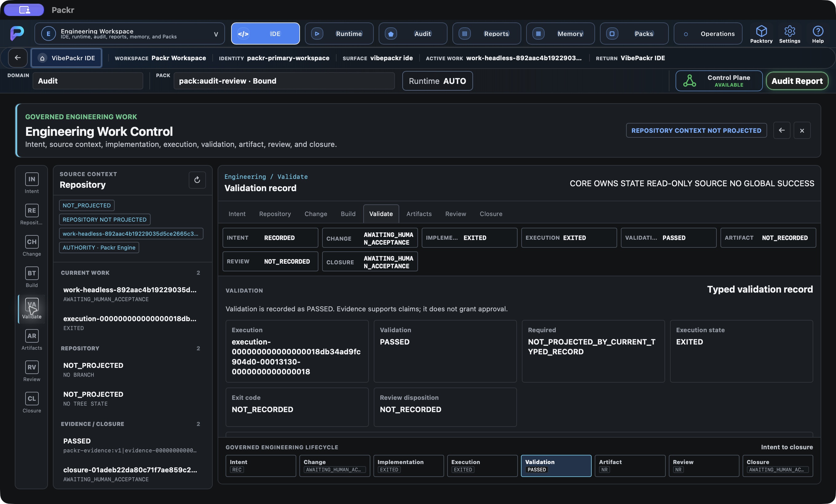Viewport: 836px width, 504px height.
Task: Select the Intent tab in Validation record
Action: click(x=237, y=214)
